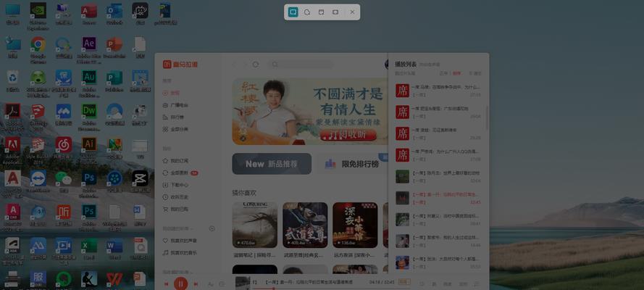Click the refresh icon beside the search box

click(x=256, y=65)
